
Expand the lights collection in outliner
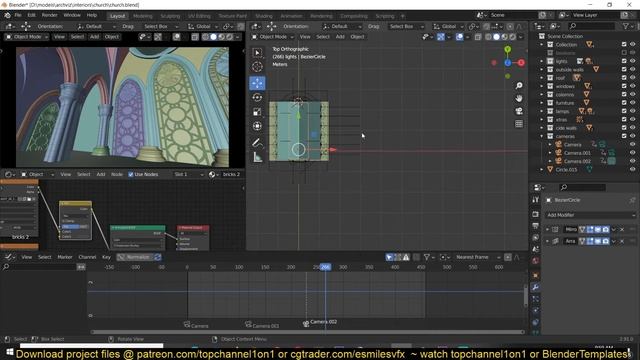click(542, 61)
